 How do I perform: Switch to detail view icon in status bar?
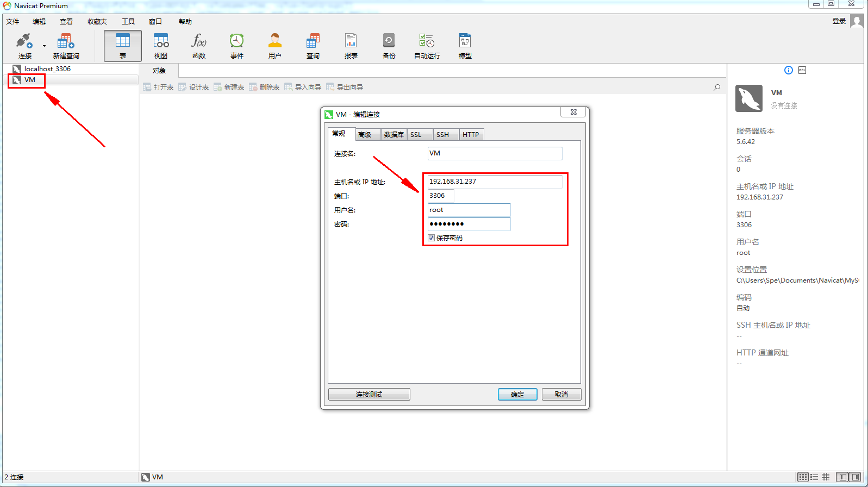(x=814, y=477)
